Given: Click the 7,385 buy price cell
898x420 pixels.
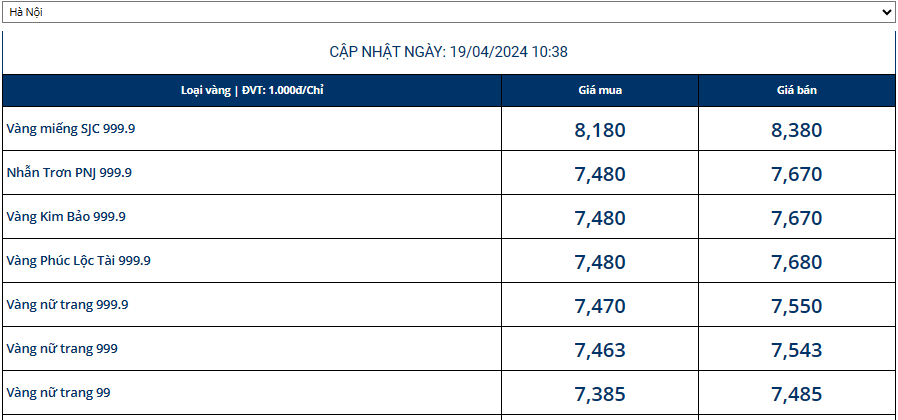Looking at the screenshot, I should 600,394.
